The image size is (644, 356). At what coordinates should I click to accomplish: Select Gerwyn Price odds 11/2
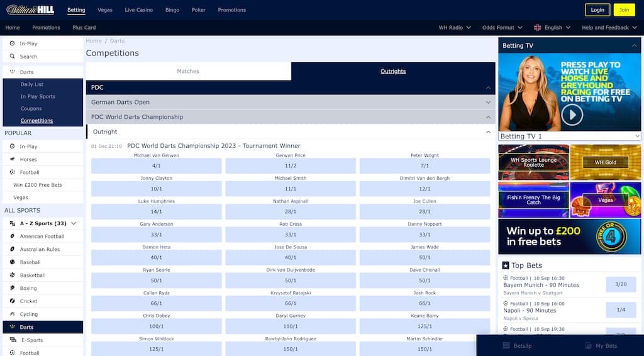291,166
